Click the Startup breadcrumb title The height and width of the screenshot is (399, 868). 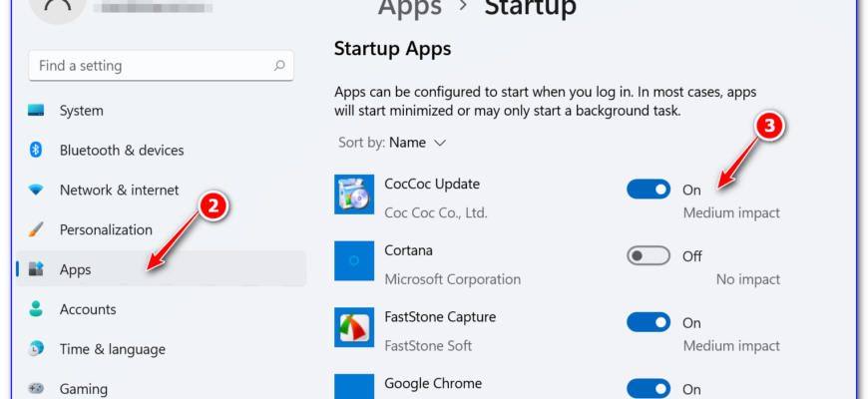click(531, 8)
